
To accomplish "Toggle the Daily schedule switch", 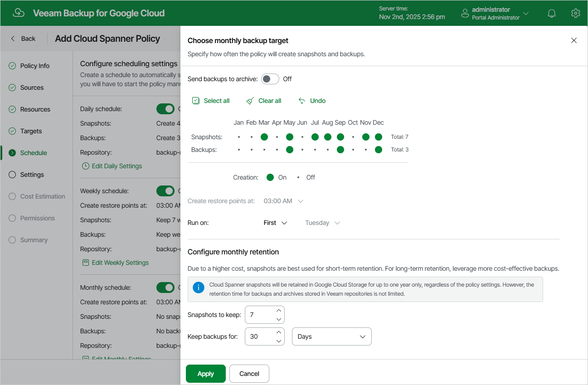I will pos(165,109).
